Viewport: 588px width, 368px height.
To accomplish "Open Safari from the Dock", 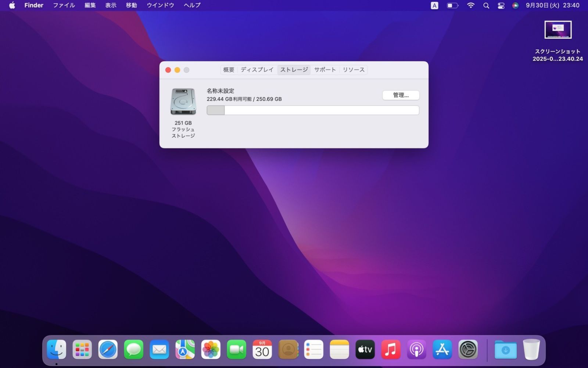I will [x=107, y=349].
